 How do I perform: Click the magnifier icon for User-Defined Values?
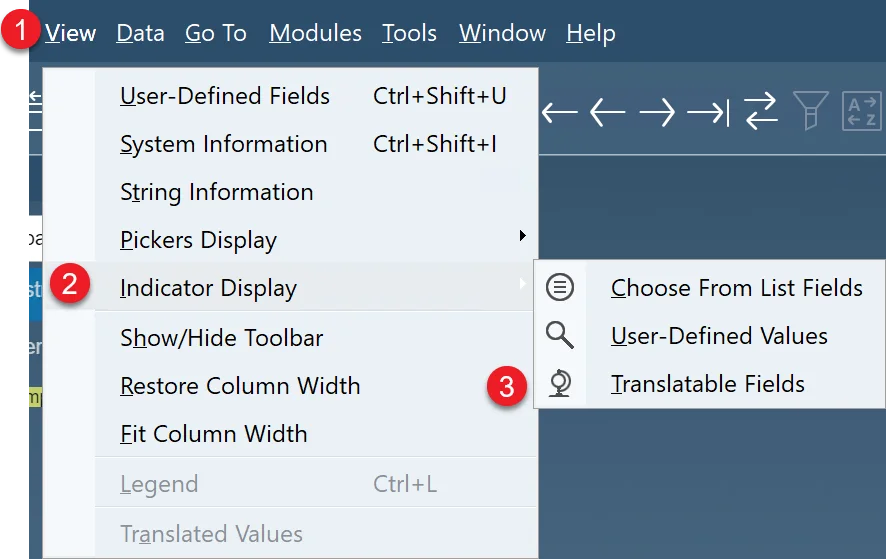point(560,336)
